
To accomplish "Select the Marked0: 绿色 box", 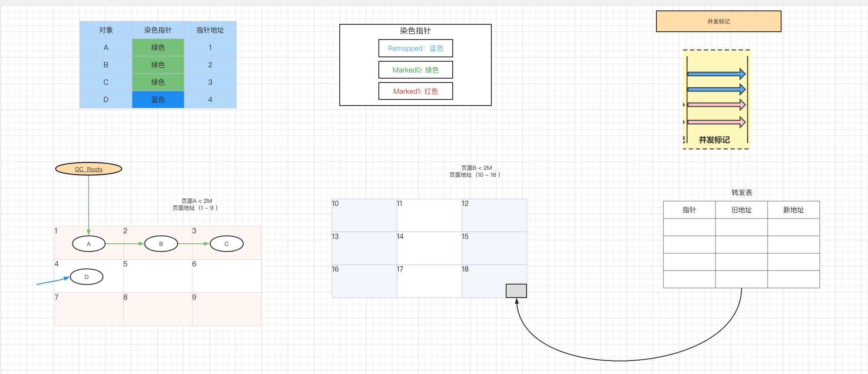I will 415,70.
